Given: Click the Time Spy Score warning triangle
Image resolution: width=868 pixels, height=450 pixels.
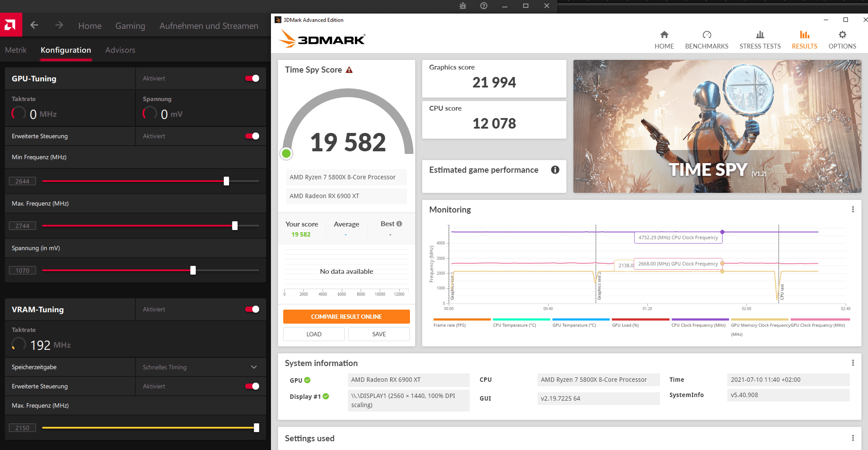Looking at the screenshot, I should tap(349, 70).
